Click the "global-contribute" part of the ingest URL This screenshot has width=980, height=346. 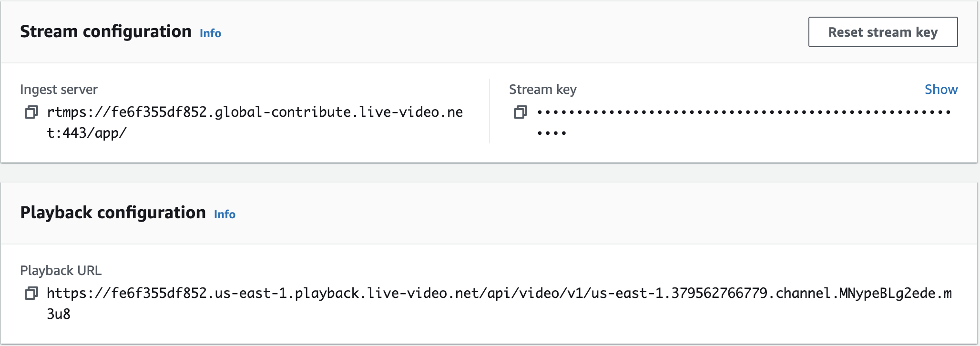283,112
